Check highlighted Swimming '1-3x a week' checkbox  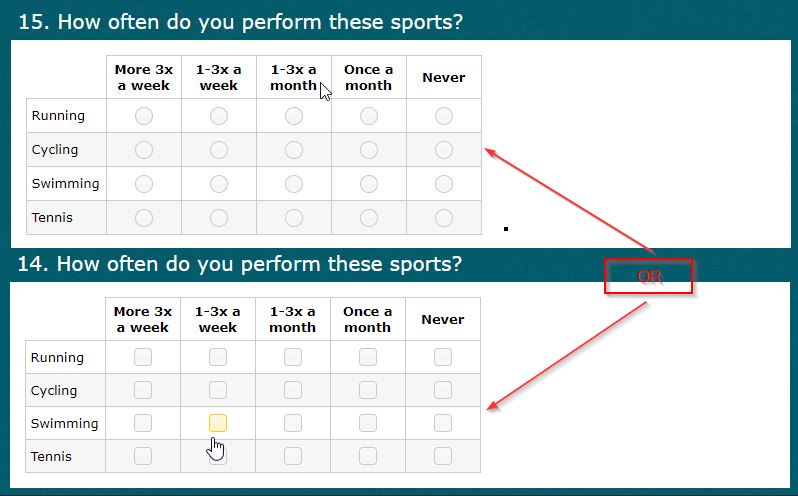click(218, 423)
